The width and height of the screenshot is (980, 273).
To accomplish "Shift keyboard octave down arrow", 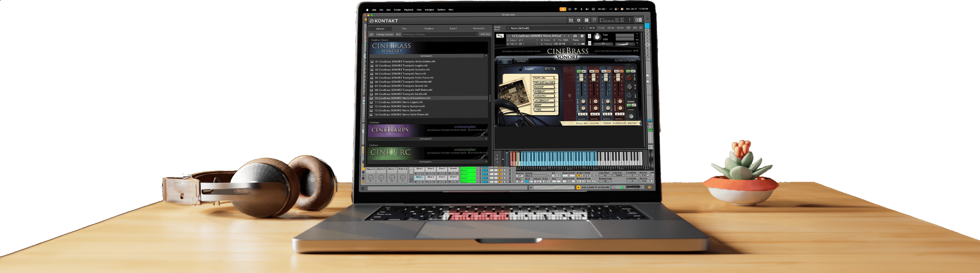I will pos(498,162).
